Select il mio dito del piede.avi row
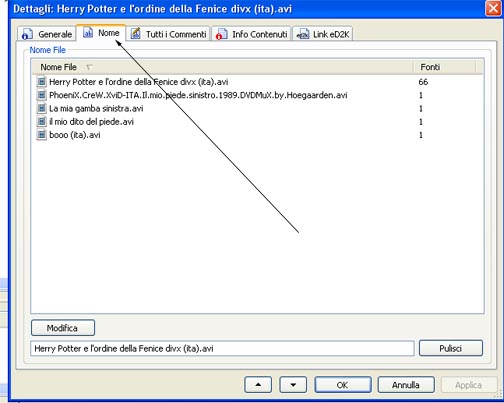This screenshot has width=504, height=403. coord(257,122)
